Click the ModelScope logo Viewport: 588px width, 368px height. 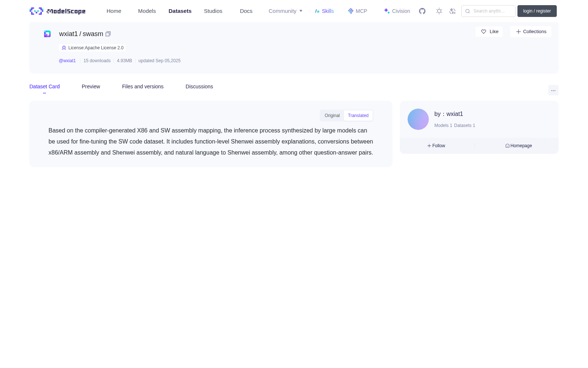[57, 11]
